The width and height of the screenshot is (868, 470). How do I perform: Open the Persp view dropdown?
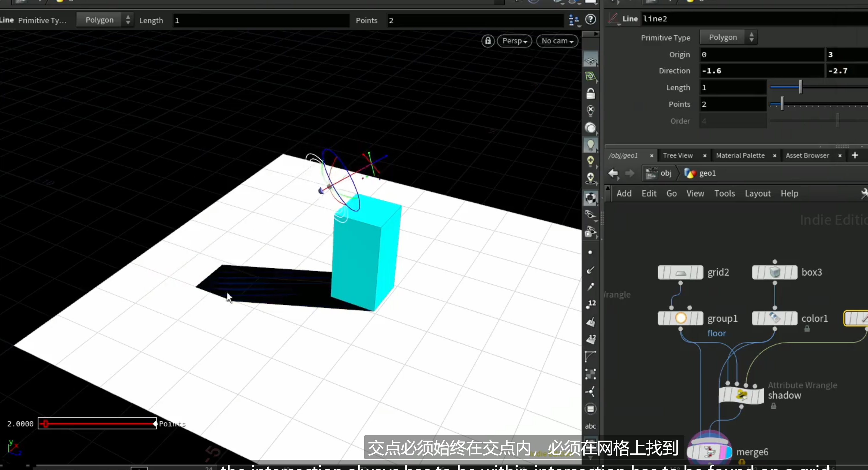tap(514, 41)
